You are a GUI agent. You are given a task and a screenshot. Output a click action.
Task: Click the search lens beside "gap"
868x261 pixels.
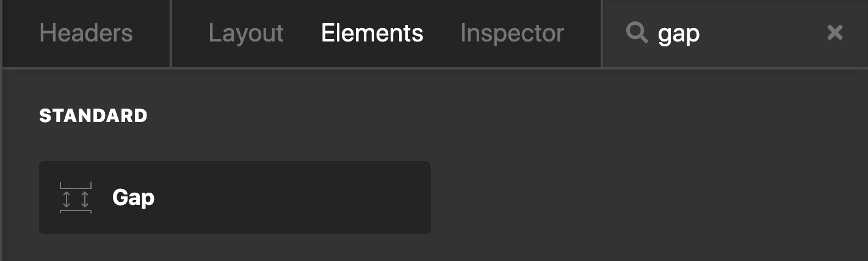tap(637, 33)
